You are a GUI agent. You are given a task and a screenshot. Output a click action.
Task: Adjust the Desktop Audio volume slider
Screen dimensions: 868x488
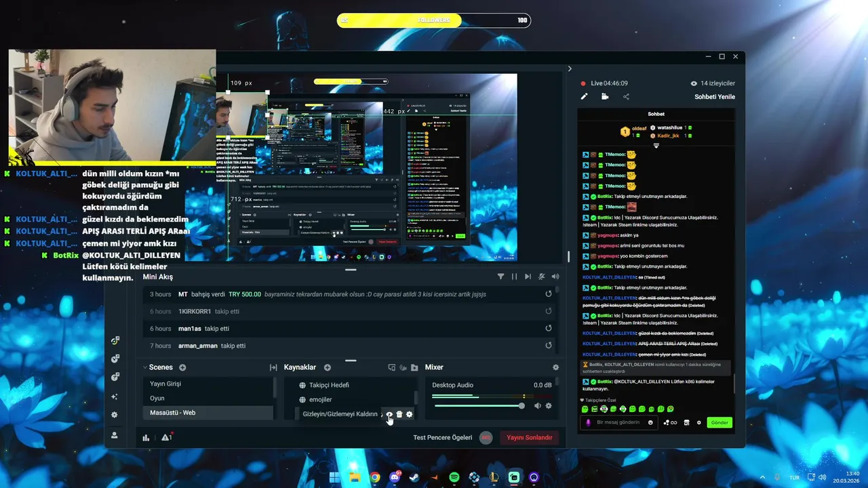point(479,406)
